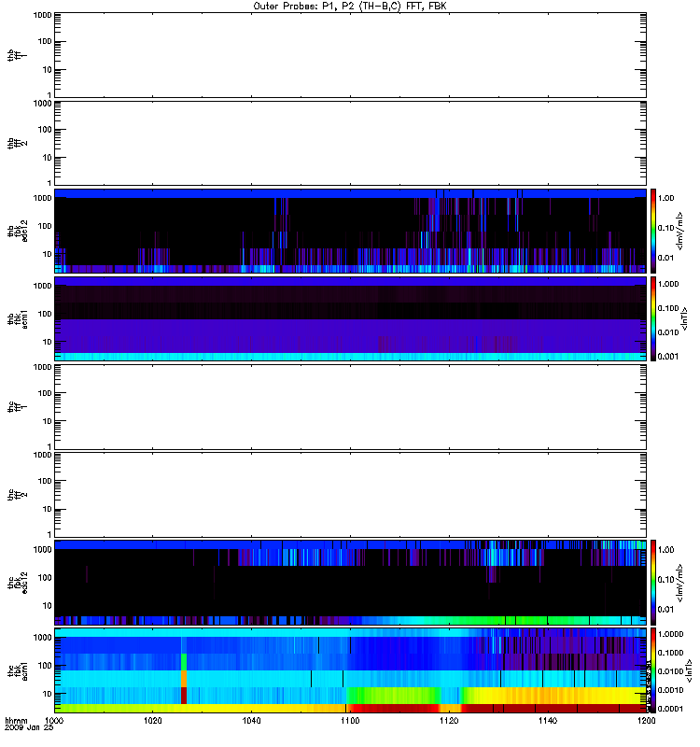Click '1.00' on thc edc12 color bar
Screen dimensions: 700x747
(665, 550)
